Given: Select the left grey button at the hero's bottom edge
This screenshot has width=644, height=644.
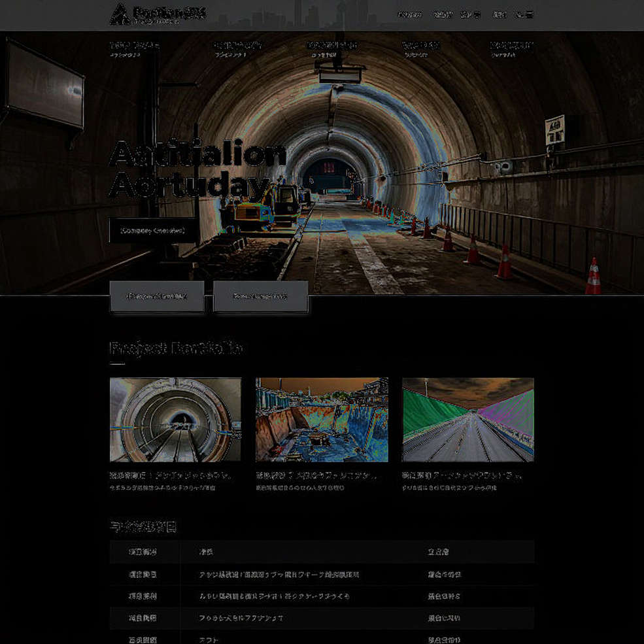Looking at the screenshot, I should click(x=157, y=296).
